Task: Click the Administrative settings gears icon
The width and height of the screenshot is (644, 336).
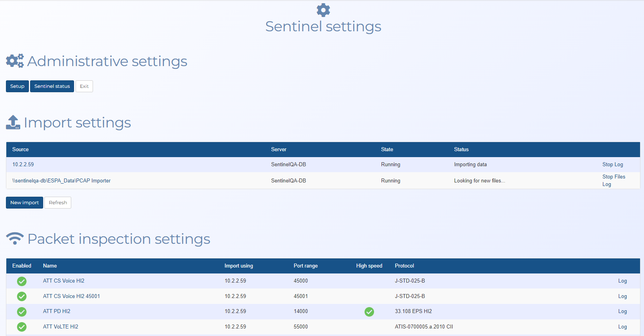Action: click(15, 61)
